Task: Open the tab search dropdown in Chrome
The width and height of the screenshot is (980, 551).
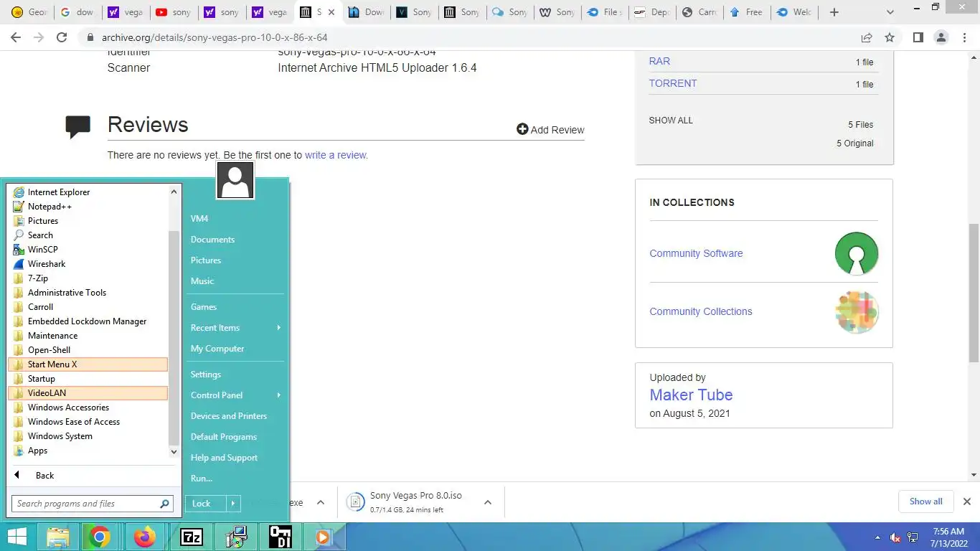Action: [x=890, y=12]
